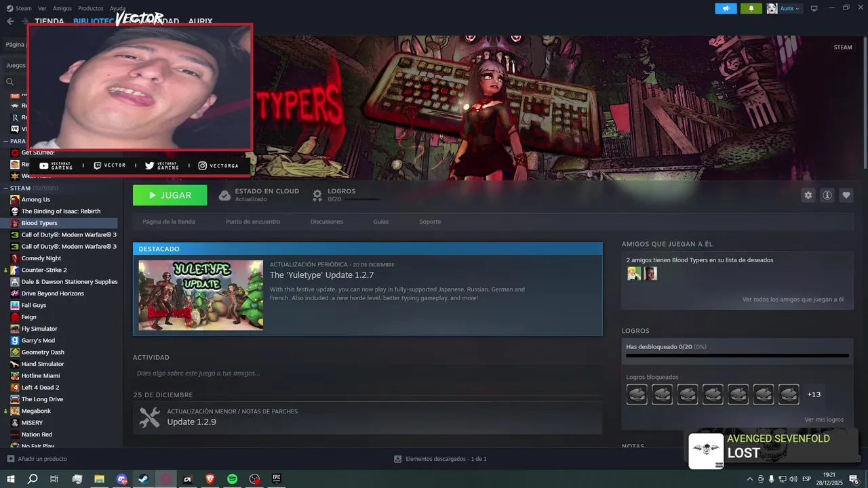Click the first locked achievement icon
Image resolution: width=868 pixels, height=488 pixels.
pos(637,394)
